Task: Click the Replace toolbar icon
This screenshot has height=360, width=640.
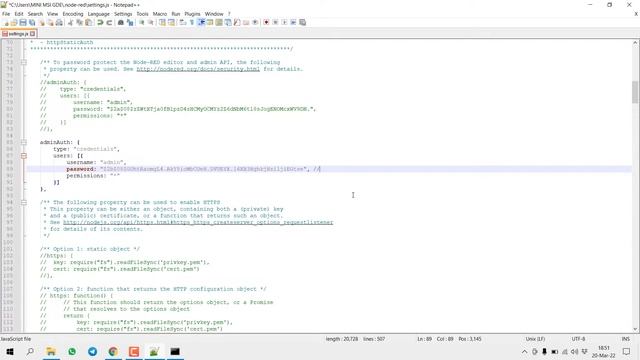Action: click(x=130, y=22)
